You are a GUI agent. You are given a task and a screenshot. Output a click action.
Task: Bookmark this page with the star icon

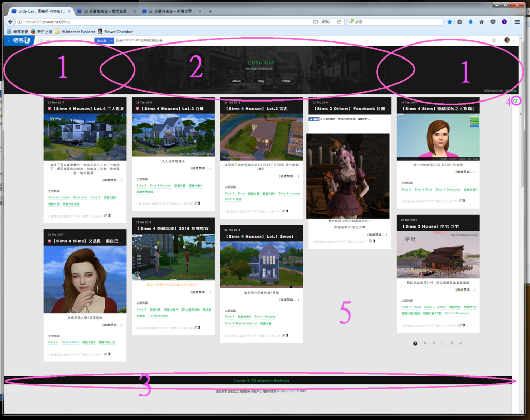coord(450,22)
